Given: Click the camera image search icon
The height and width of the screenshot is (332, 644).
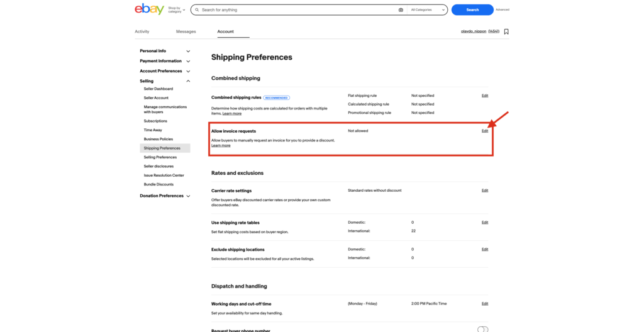Looking at the screenshot, I should point(401,10).
